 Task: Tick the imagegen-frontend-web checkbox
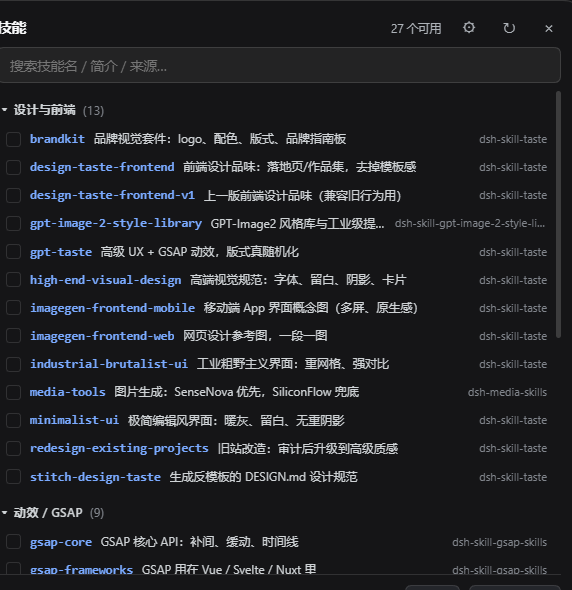[14, 336]
